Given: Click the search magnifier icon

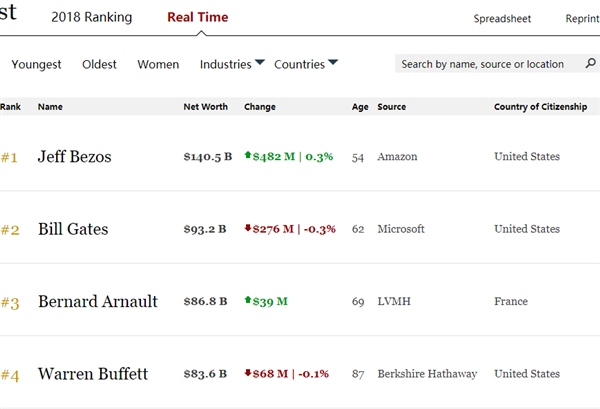Looking at the screenshot, I should (x=589, y=64).
